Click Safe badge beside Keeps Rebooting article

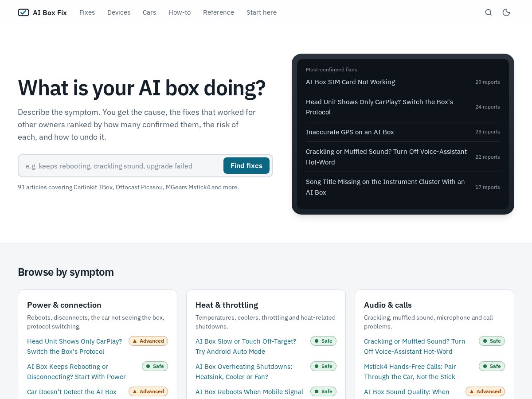click(155, 366)
